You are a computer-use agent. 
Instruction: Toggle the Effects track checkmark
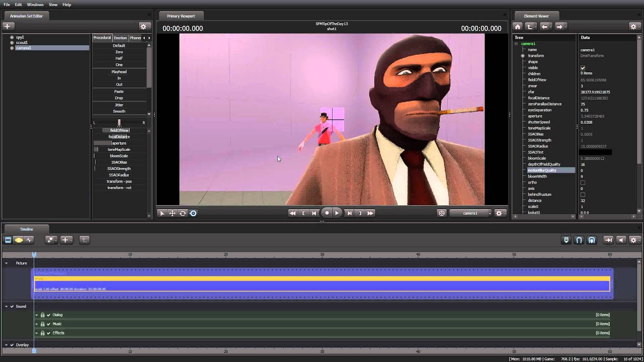pyautogui.click(x=49, y=333)
